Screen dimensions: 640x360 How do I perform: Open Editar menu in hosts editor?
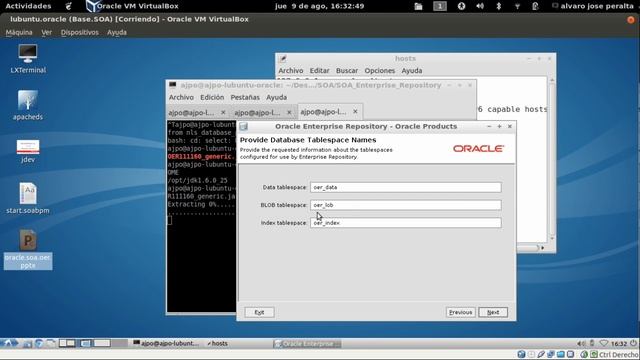319,71
